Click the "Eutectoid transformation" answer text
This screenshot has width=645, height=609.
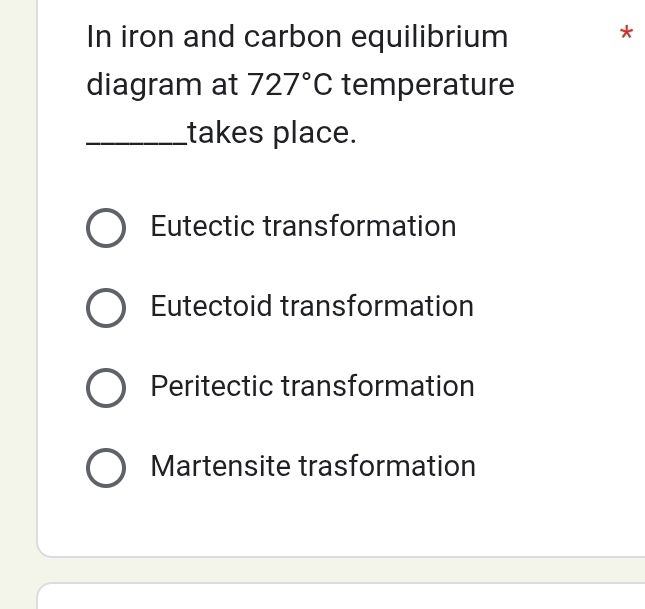312,306
